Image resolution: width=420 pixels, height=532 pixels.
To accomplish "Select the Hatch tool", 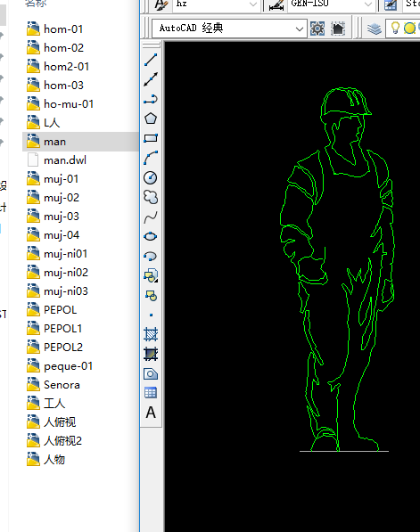I will (151, 334).
